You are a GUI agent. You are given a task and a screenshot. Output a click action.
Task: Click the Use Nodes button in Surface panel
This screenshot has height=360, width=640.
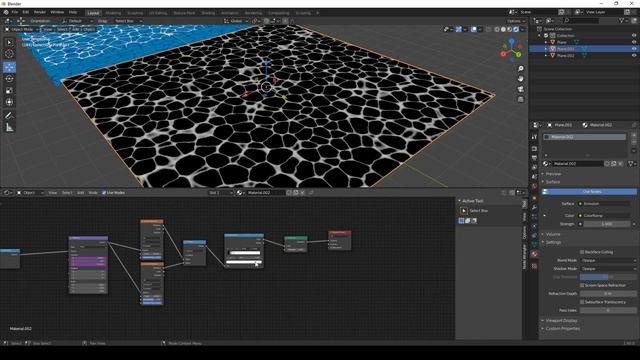(589, 192)
